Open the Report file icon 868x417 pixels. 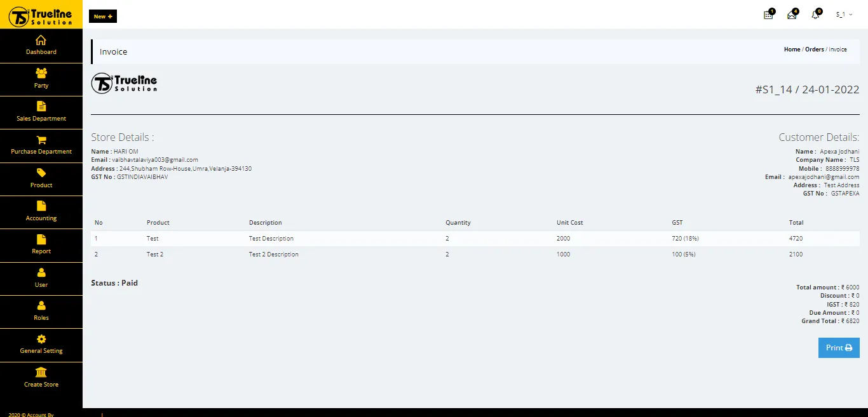pos(41,239)
